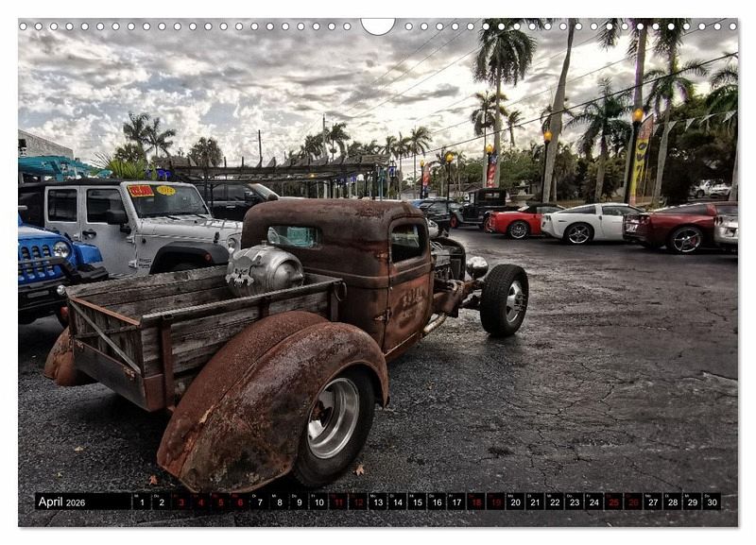Select day 8 in the calendar strip
Image resolution: width=756 pixels, height=545 pixels.
[x=279, y=502]
